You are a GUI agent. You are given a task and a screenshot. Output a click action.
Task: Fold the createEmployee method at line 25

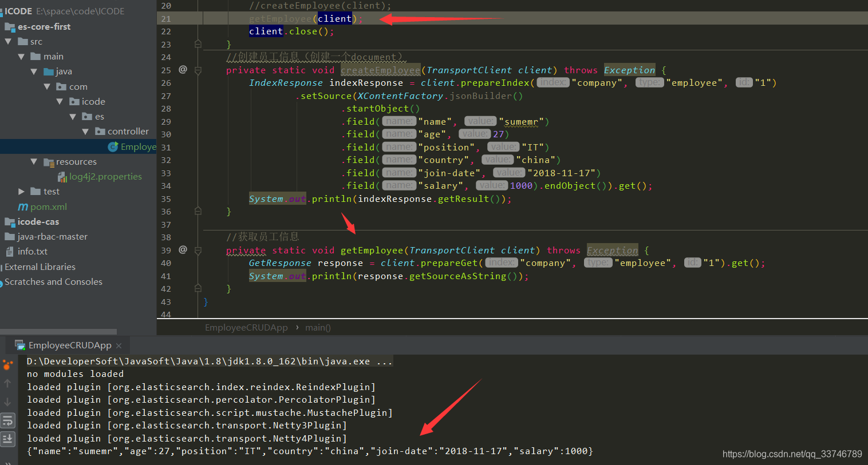point(198,70)
